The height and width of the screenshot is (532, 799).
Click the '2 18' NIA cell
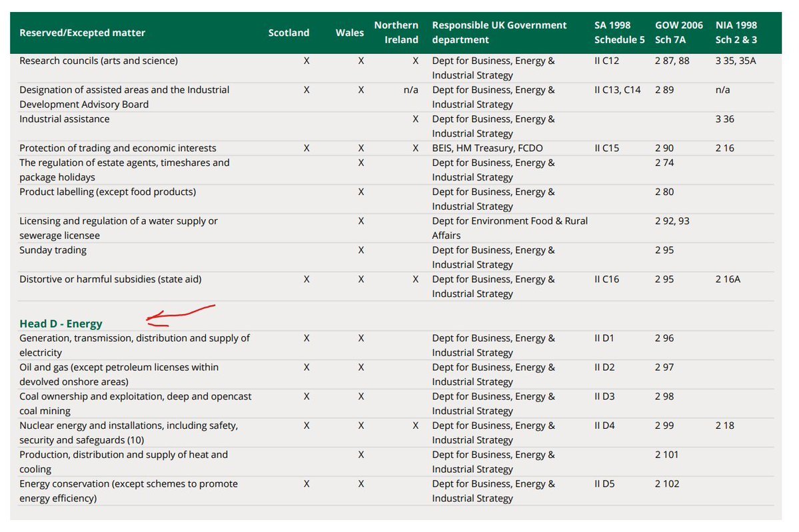(724, 425)
